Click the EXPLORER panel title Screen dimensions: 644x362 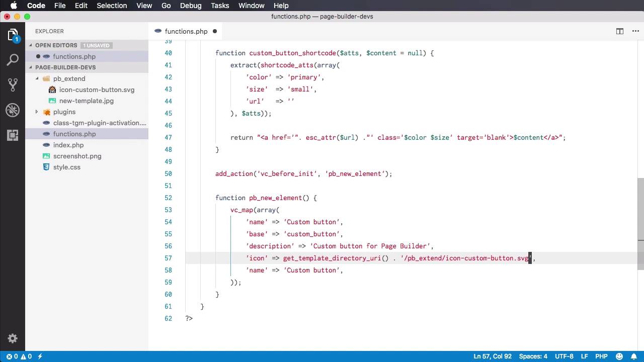coord(49,31)
